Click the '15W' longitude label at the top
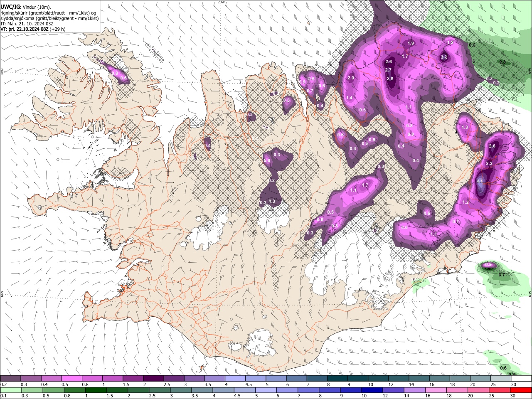This screenshot has height=399, width=532. (x=441, y=2)
